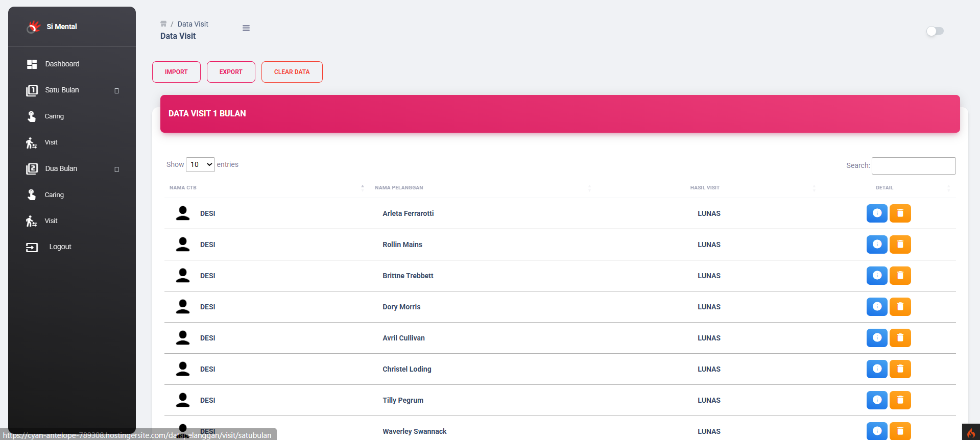Open detail info for Tilly Pegrum

tap(877, 400)
